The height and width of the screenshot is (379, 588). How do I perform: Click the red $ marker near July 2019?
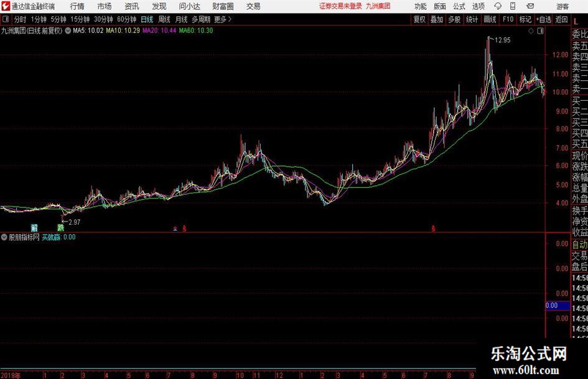[185, 228]
